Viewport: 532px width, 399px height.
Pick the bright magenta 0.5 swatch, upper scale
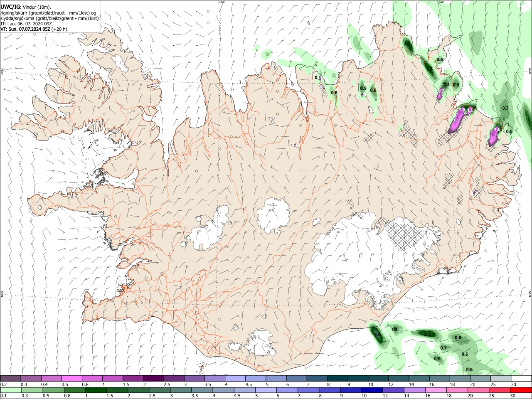(x=71, y=378)
